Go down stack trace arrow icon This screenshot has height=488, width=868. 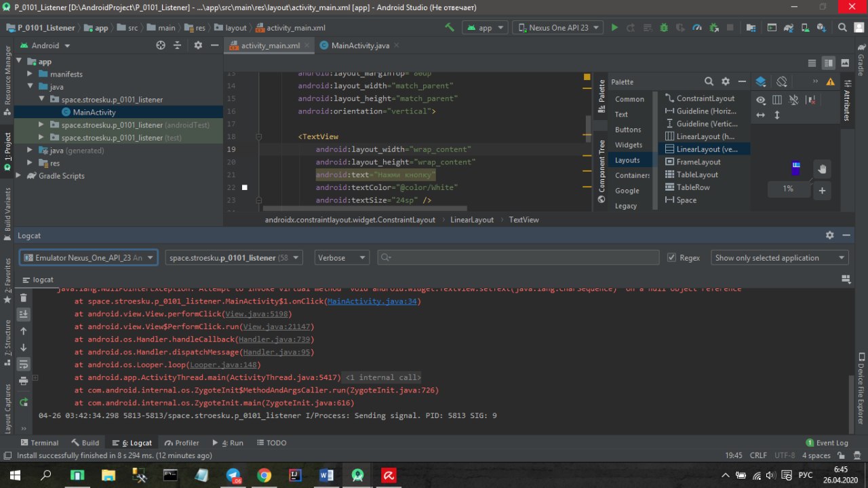[x=24, y=348]
